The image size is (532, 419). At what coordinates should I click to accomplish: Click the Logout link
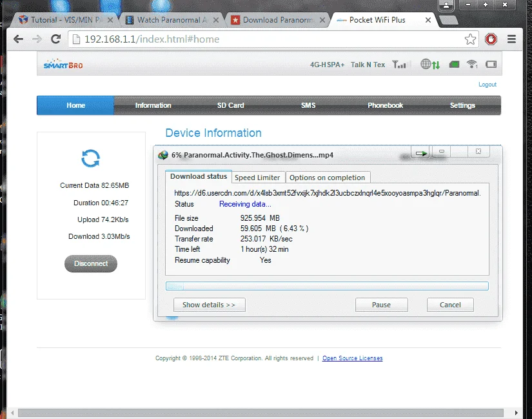(x=488, y=85)
